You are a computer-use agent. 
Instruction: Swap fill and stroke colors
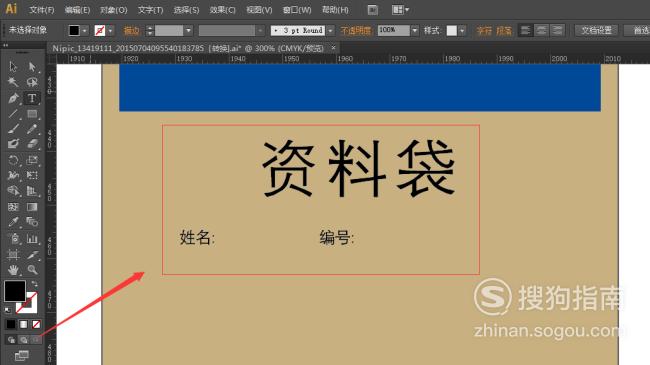pyautogui.click(x=34, y=284)
